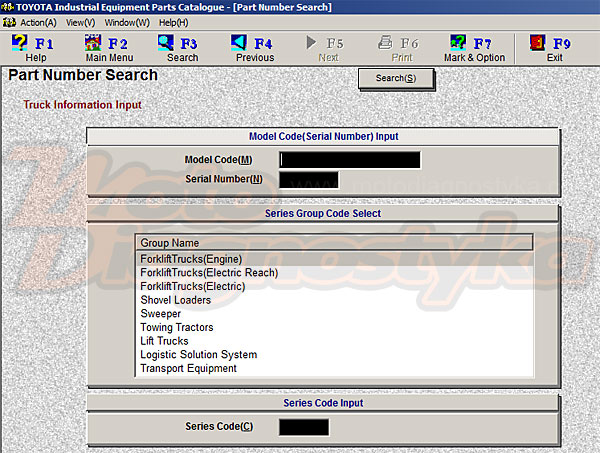
Task: Click the Series Code(C) label
Action: point(219,426)
